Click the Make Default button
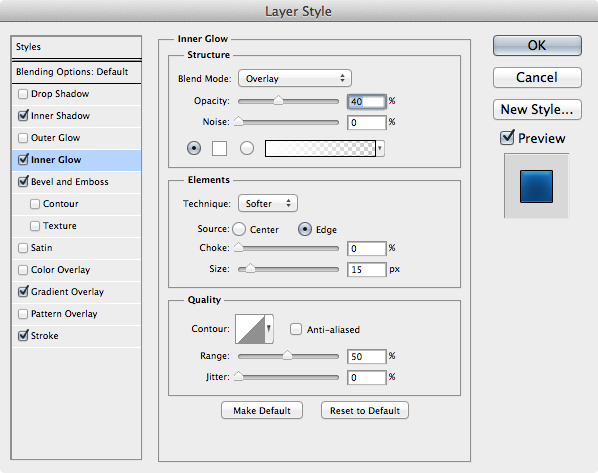 pos(262,410)
